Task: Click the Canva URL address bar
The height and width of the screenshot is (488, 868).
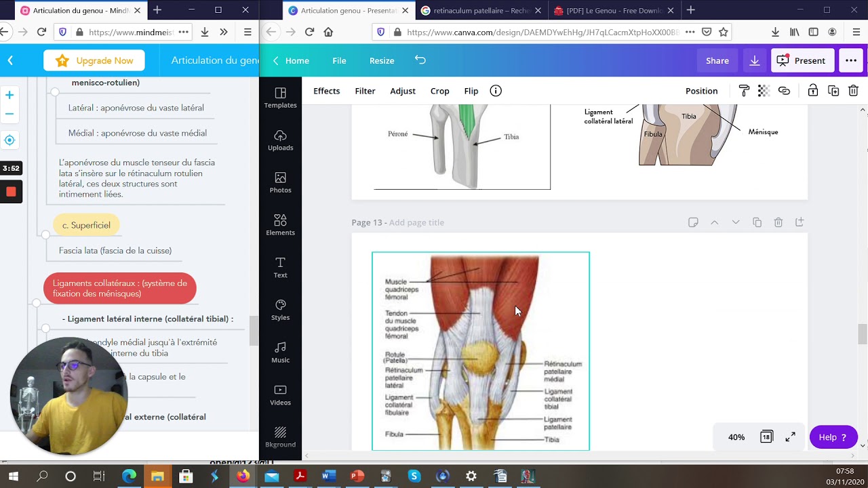Action: 543,32
